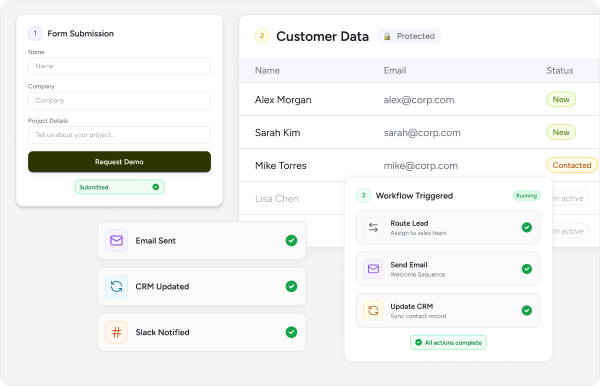
Task: Click the lock icon beside Protected
Action: (387, 36)
